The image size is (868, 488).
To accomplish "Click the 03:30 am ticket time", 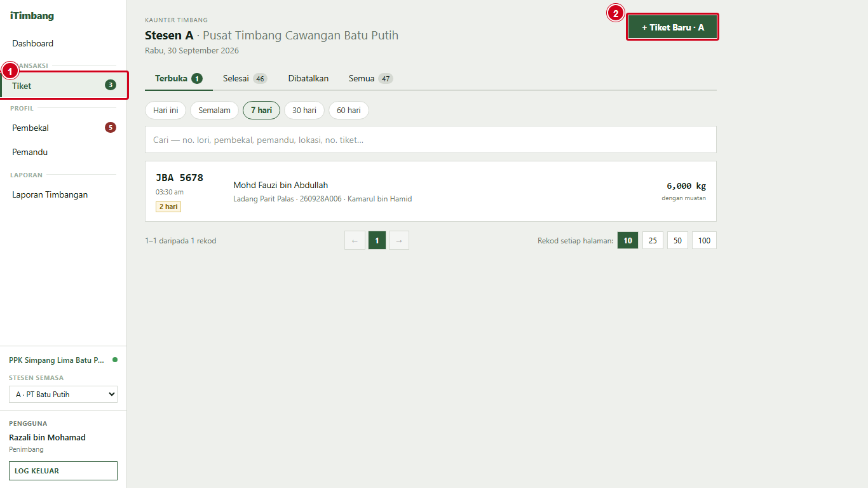I will (x=170, y=192).
